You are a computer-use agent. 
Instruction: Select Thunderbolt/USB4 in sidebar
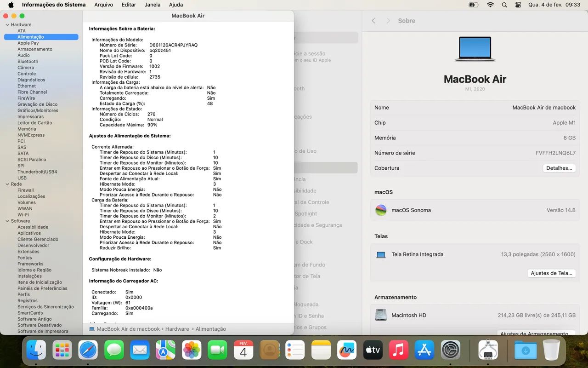tap(37, 172)
